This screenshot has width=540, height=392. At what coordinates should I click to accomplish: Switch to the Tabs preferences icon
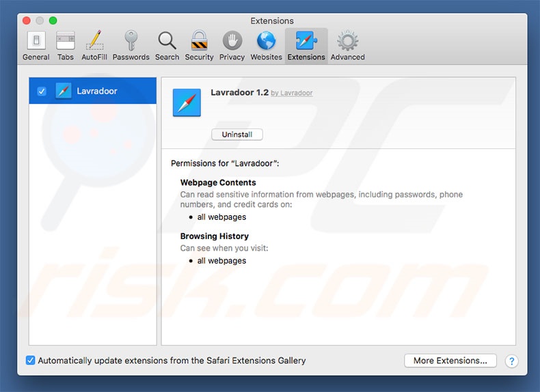click(x=66, y=46)
